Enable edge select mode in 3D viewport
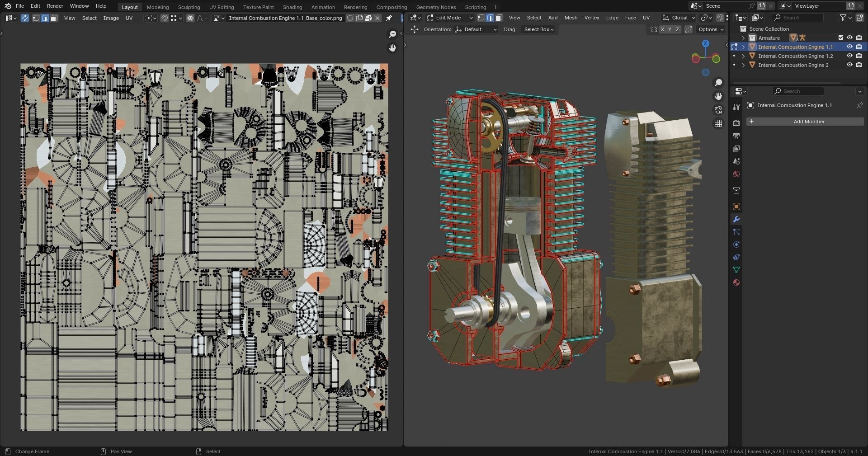 click(490, 18)
